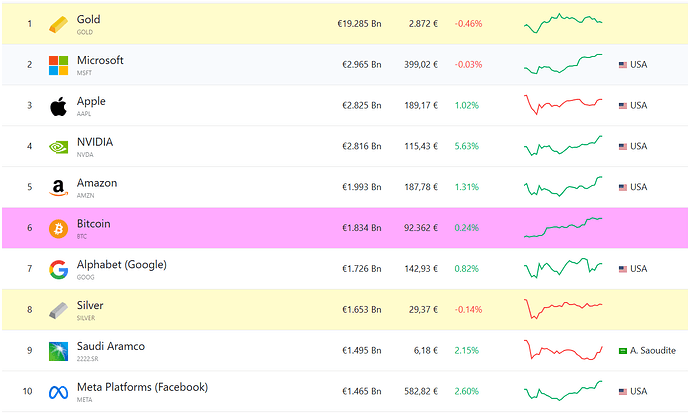The image size is (690, 414).
Task: Click Apple market cap €2.825 Bn
Action: [362, 106]
